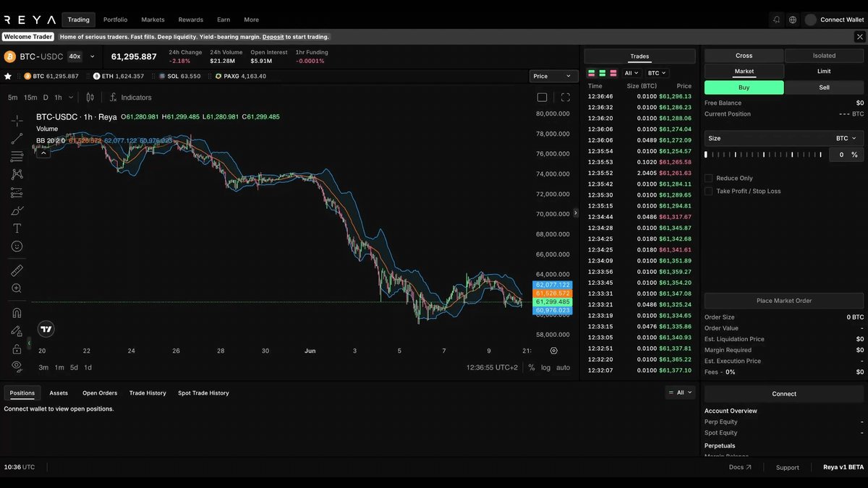The width and height of the screenshot is (868, 488).
Task: Click the notifications bell icon
Action: (x=777, y=20)
